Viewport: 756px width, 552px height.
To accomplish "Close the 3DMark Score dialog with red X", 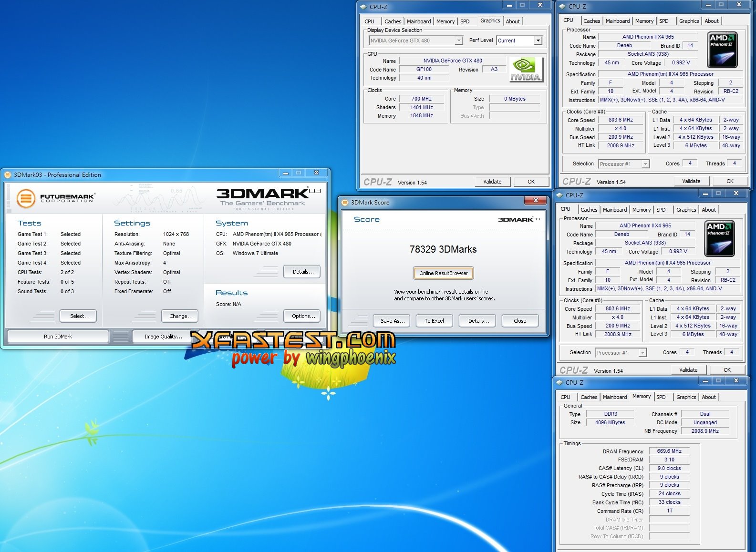I will pyautogui.click(x=535, y=201).
